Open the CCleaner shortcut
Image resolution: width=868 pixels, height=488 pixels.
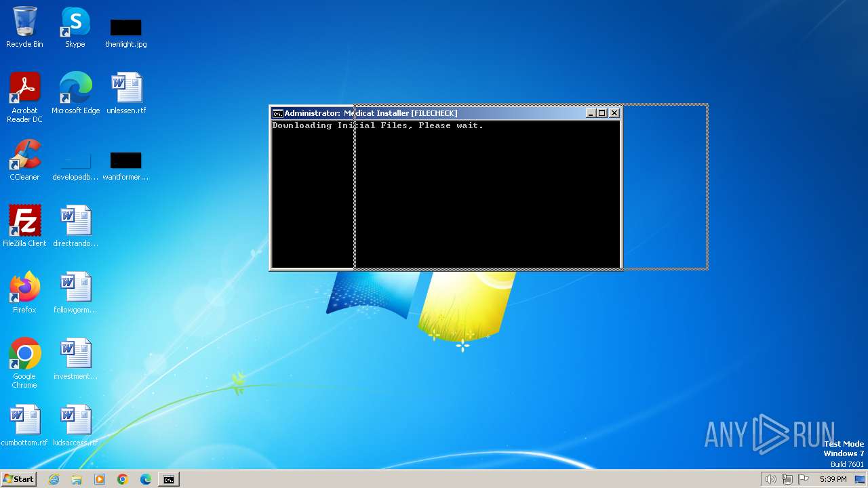[24, 159]
